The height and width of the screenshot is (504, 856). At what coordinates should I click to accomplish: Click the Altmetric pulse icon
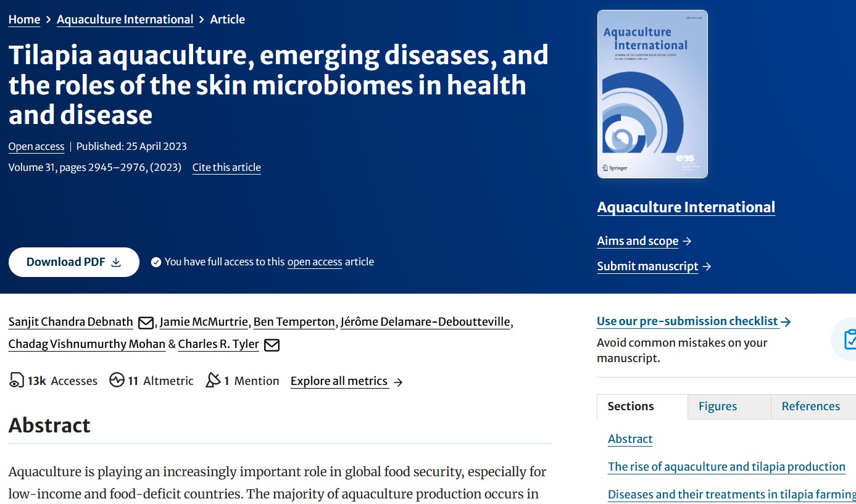coord(117,380)
